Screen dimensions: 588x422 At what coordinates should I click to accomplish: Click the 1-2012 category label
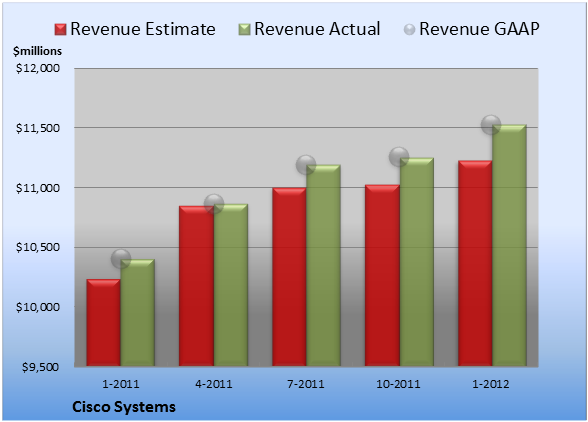click(x=491, y=384)
